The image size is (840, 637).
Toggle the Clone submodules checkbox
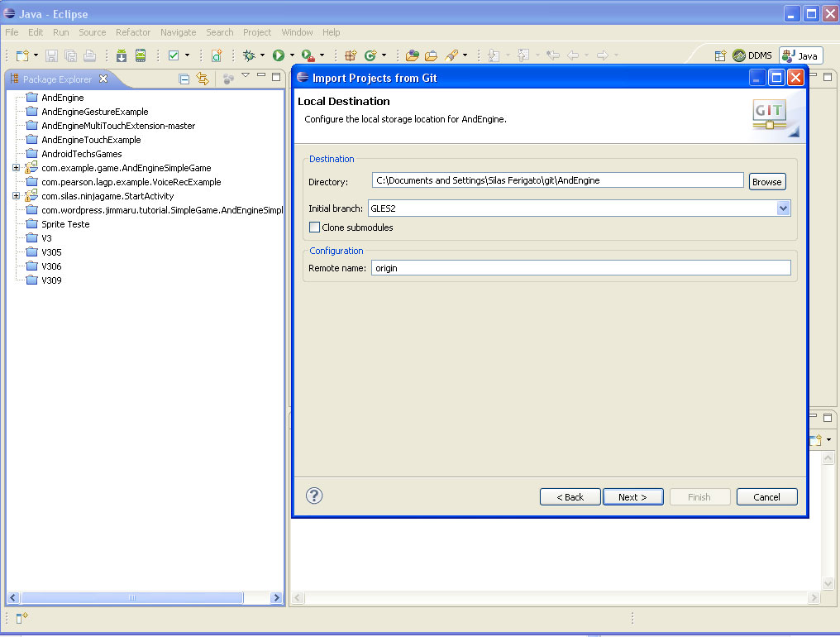pos(314,227)
